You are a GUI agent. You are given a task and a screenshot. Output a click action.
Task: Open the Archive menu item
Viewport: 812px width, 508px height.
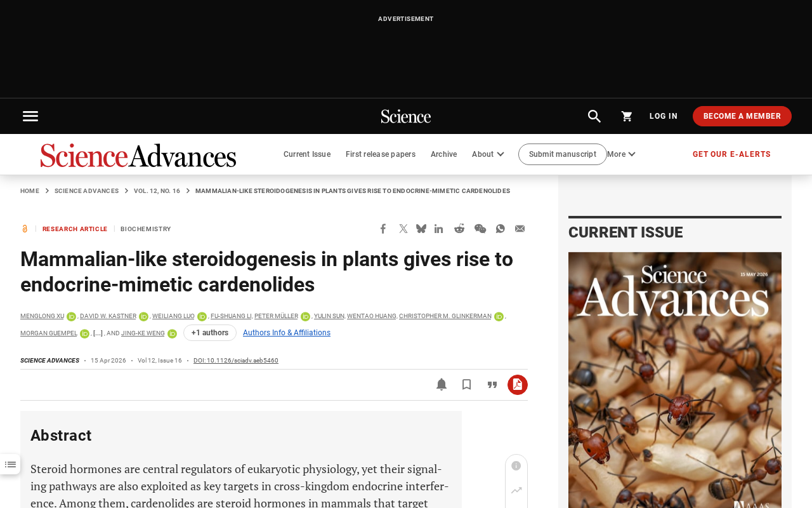pyautogui.click(x=443, y=154)
